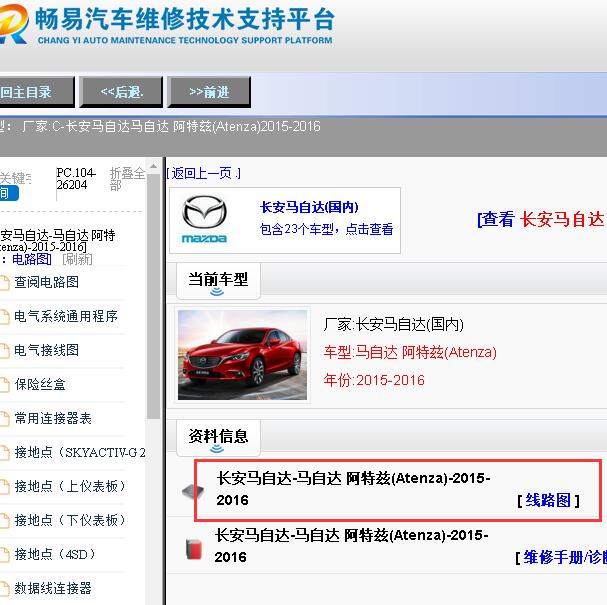Click PC.104-26204 text in sidebar
607x605 pixels.
click(x=76, y=179)
